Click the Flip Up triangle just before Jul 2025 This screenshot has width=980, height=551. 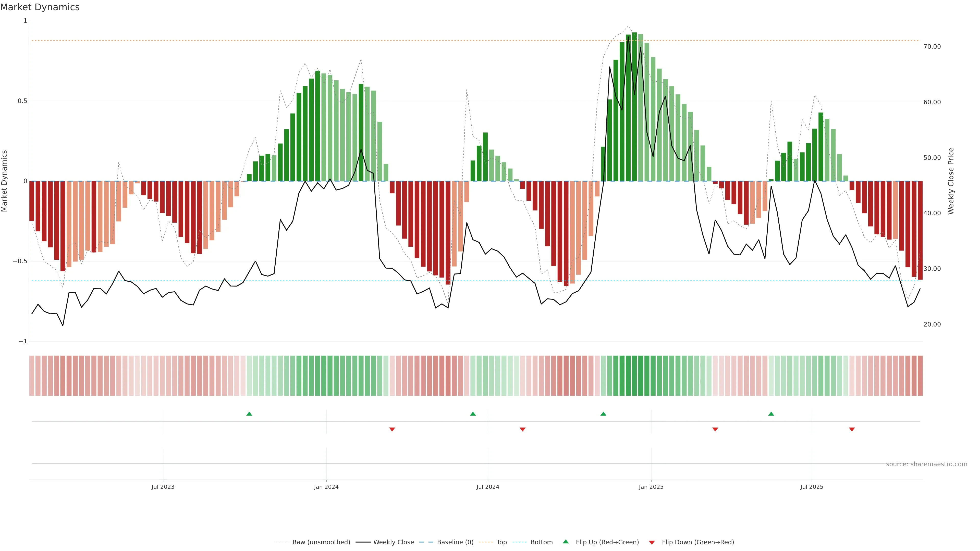pyautogui.click(x=771, y=414)
